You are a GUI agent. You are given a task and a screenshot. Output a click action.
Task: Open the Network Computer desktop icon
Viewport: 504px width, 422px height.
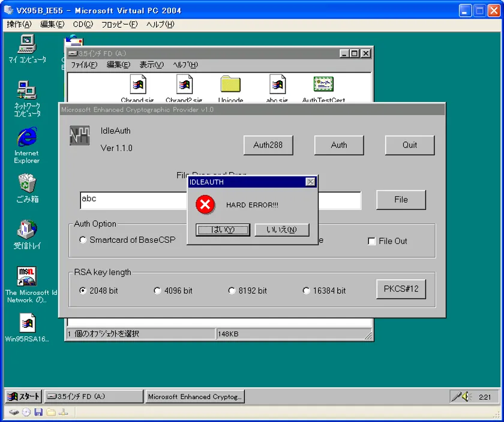pyautogui.click(x=27, y=91)
